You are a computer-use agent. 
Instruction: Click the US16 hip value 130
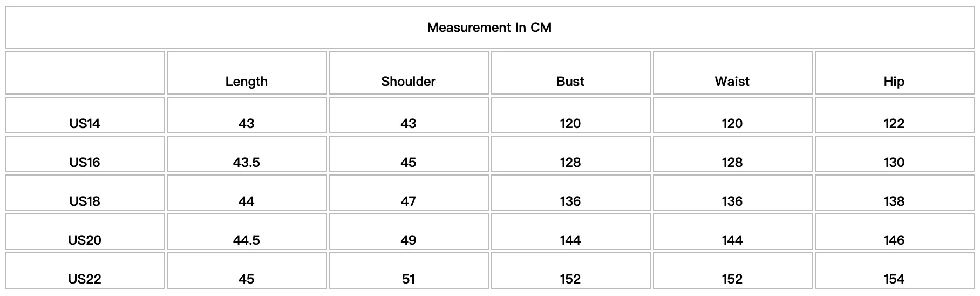[894, 163]
